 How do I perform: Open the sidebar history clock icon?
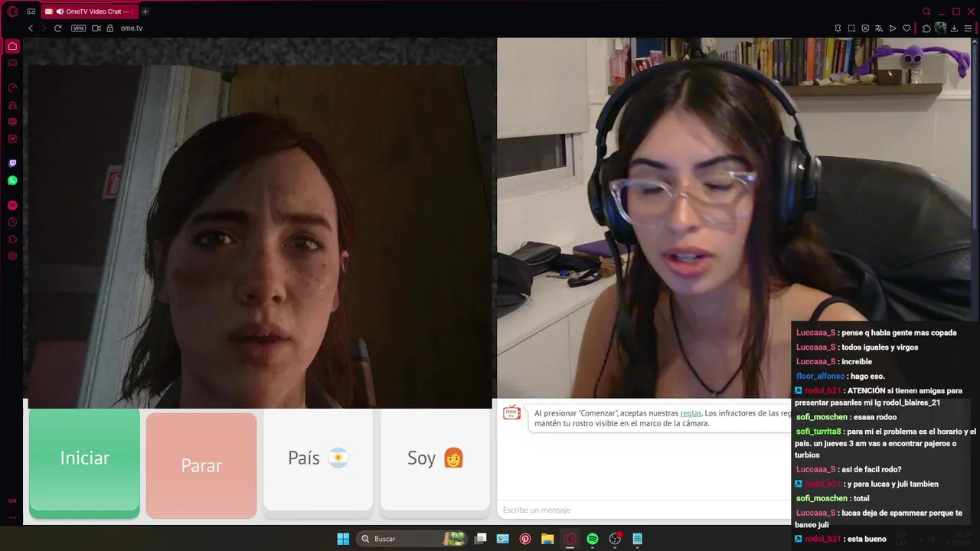click(x=12, y=222)
